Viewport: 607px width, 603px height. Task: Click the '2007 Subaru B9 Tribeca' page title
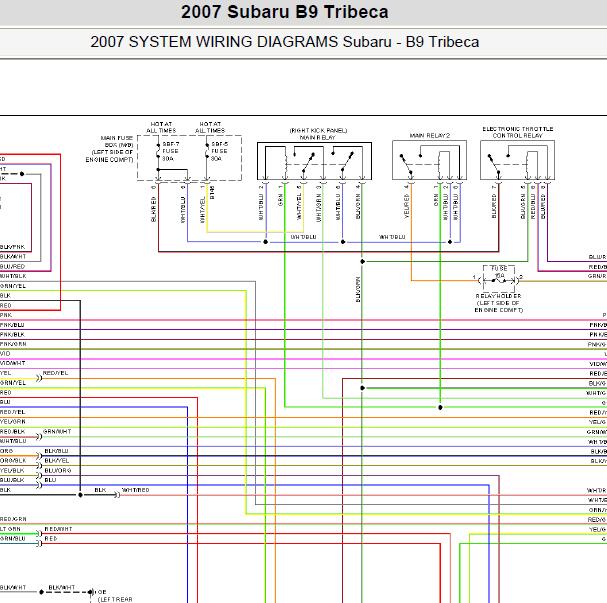[x=285, y=12]
